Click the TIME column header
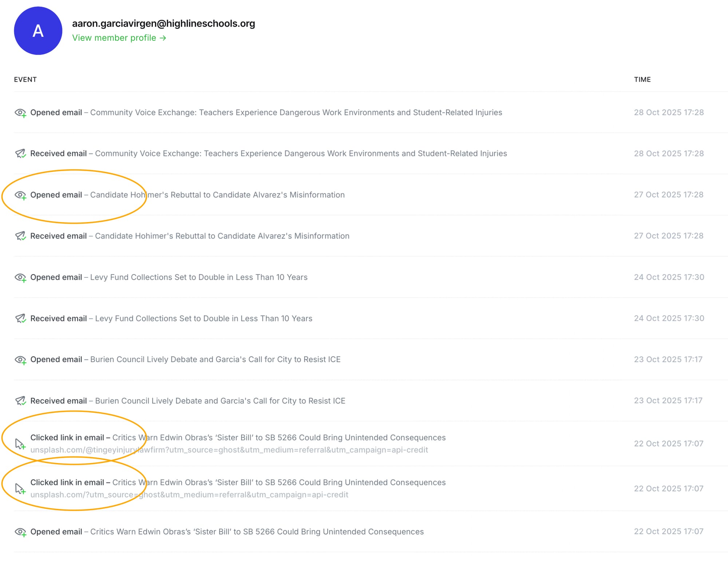Viewport: 728px width, 562px height. (x=642, y=79)
